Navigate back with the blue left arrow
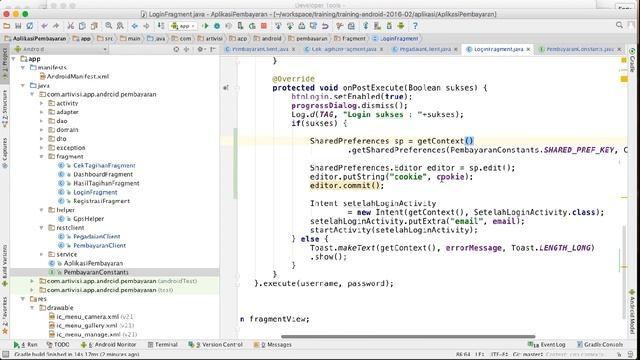 click(134, 26)
